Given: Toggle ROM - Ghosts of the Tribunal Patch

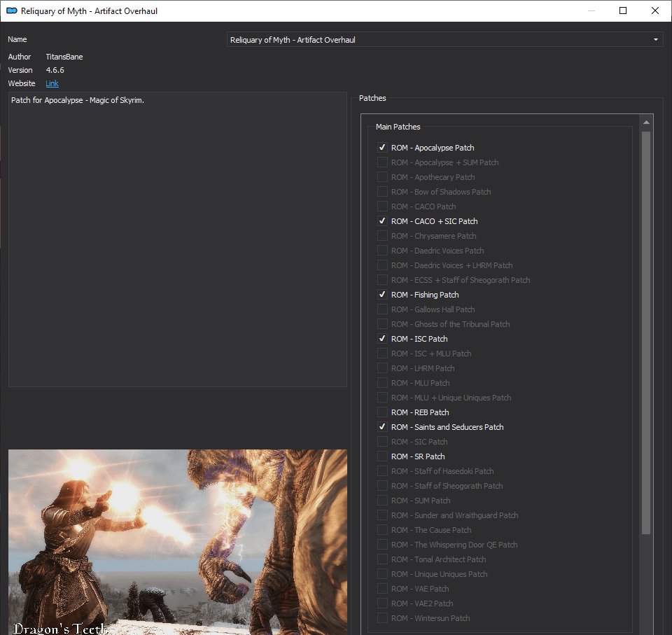Looking at the screenshot, I should pos(382,323).
